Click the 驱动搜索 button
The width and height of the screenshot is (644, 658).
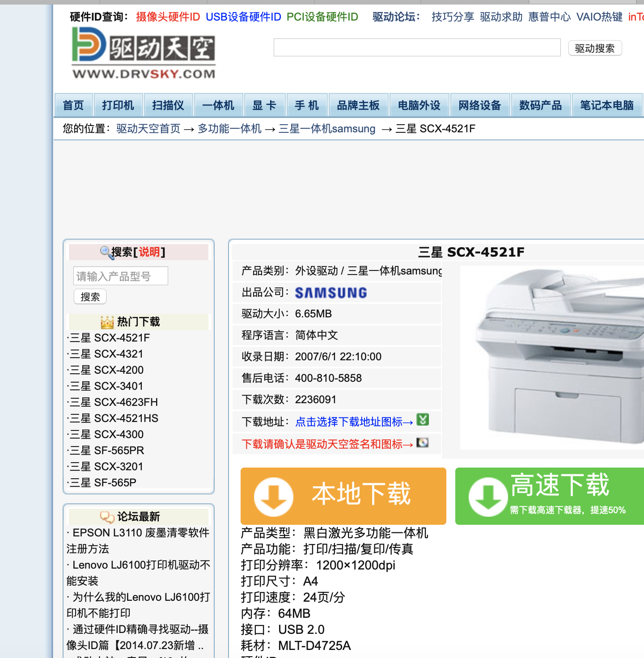tap(595, 48)
